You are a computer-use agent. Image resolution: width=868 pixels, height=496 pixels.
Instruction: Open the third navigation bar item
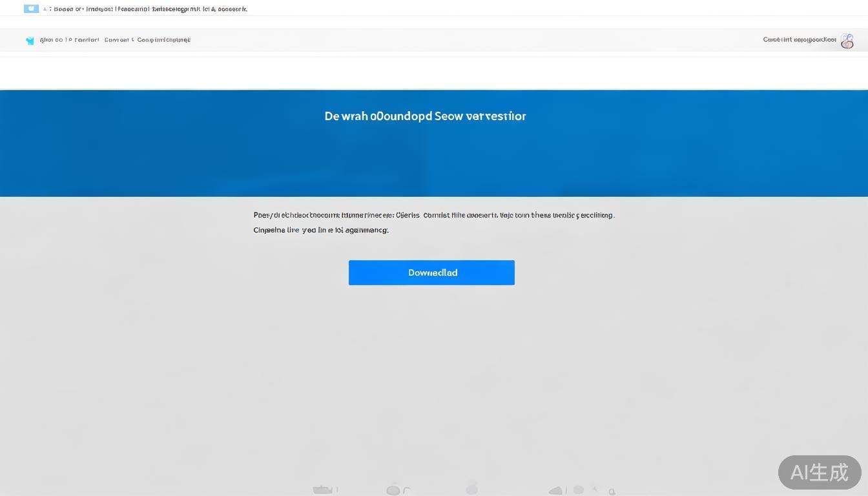click(x=117, y=40)
